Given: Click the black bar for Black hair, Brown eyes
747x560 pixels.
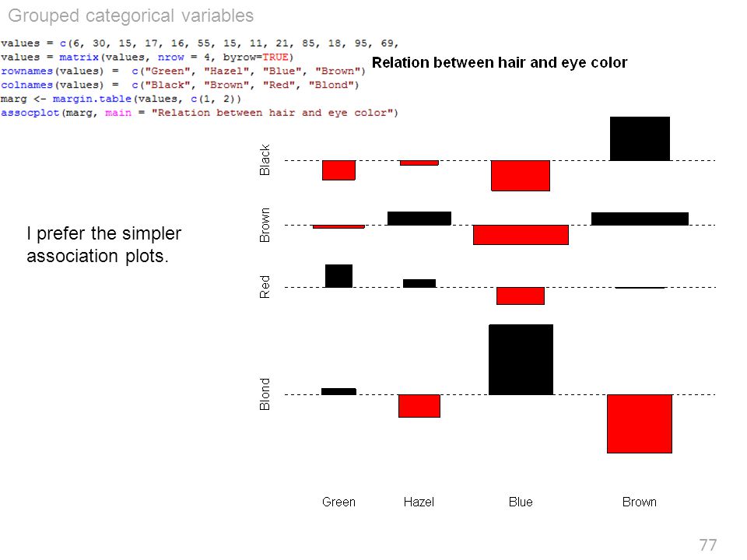Looking at the screenshot, I should click(640, 138).
